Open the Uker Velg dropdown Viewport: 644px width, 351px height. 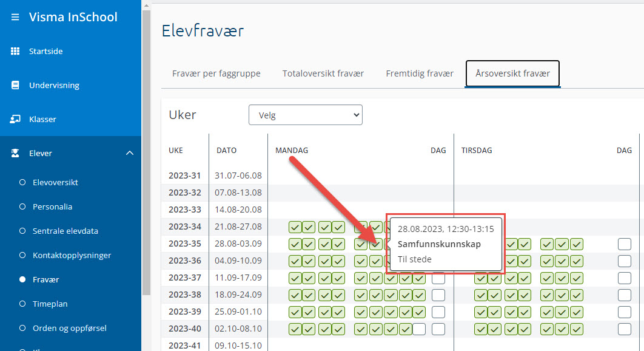click(306, 115)
